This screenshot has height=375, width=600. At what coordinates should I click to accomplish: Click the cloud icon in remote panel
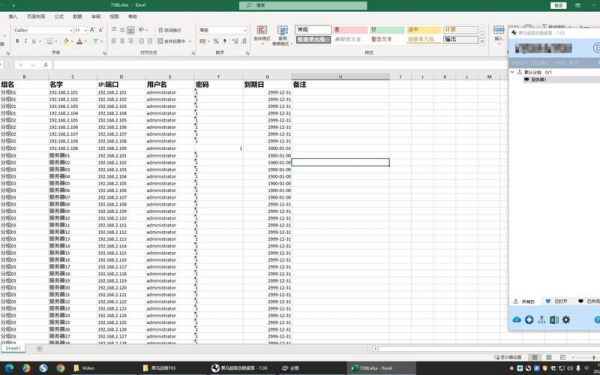click(x=517, y=320)
